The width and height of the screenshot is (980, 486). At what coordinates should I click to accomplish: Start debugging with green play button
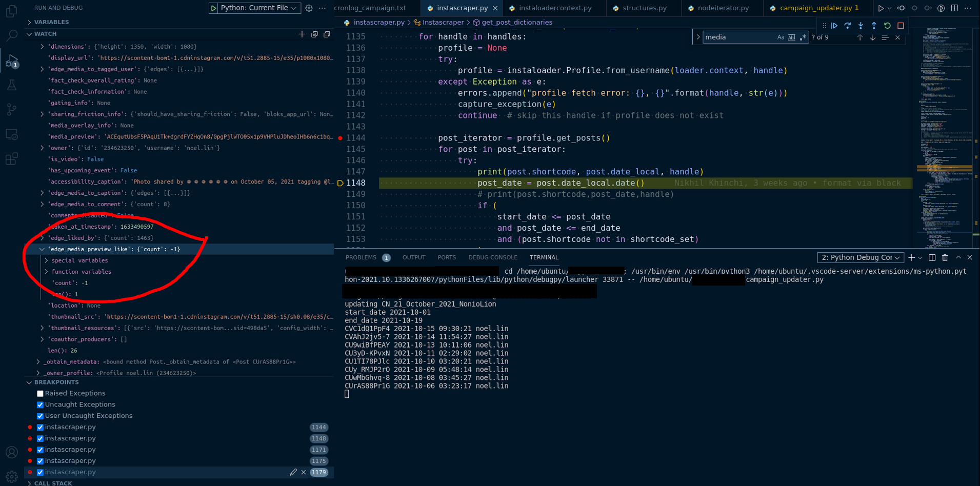coord(213,8)
